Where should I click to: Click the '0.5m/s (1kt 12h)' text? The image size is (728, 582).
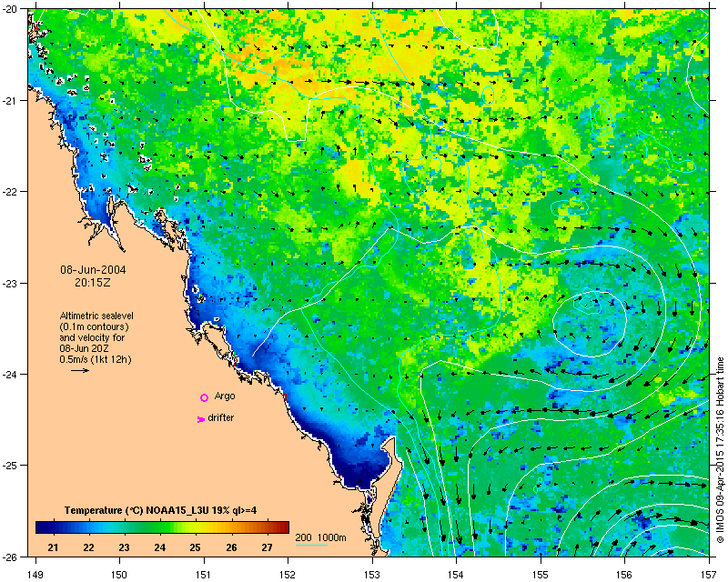pos(96,359)
